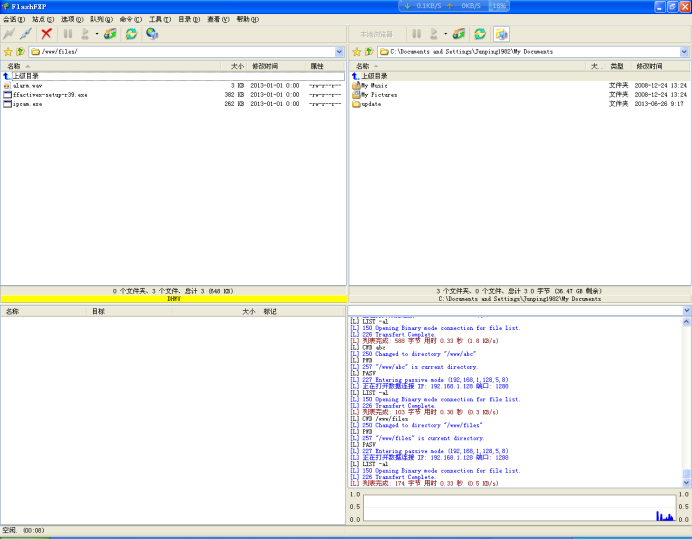This screenshot has height=539, width=692.
Task: Click the up-folder icon beside My Documents path
Action: (368, 51)
